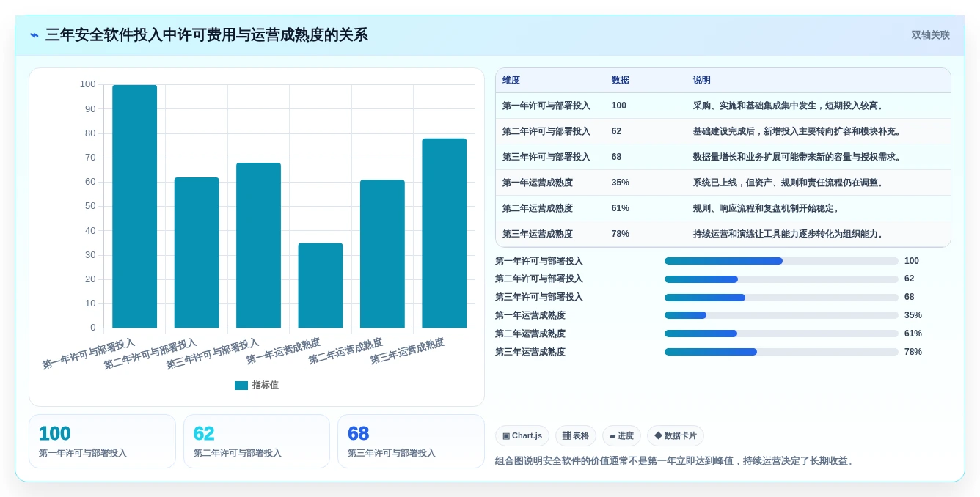Click the progress bar showing 61%
This screenshot has width=980, height=497.
coord(781,334)
